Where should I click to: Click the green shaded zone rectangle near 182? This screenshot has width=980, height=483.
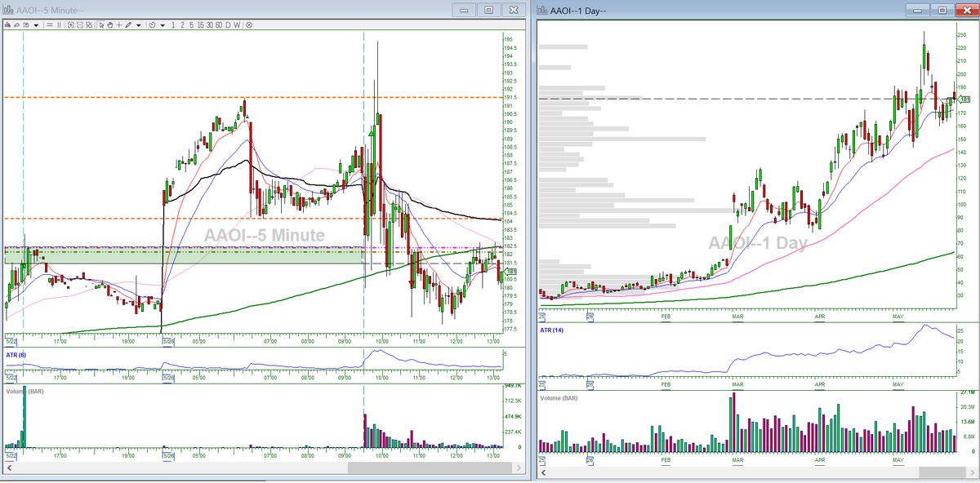pos(184,255)
